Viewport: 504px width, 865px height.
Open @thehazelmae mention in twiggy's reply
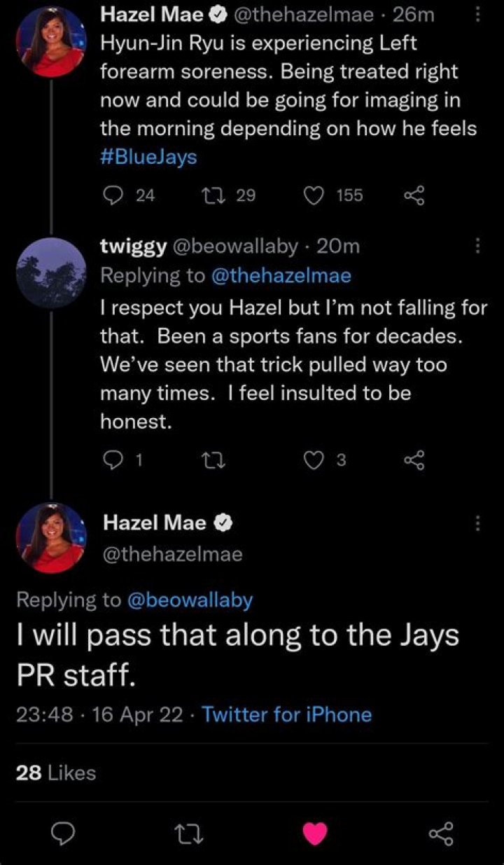point(281,276)
